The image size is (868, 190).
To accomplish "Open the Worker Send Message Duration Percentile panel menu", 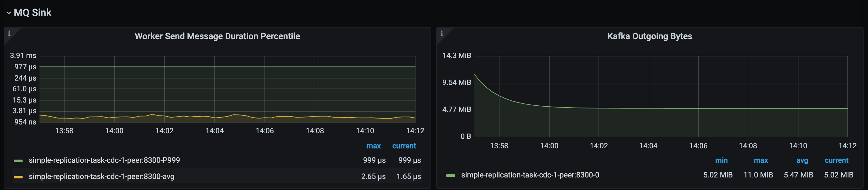I will coord(217,36).
